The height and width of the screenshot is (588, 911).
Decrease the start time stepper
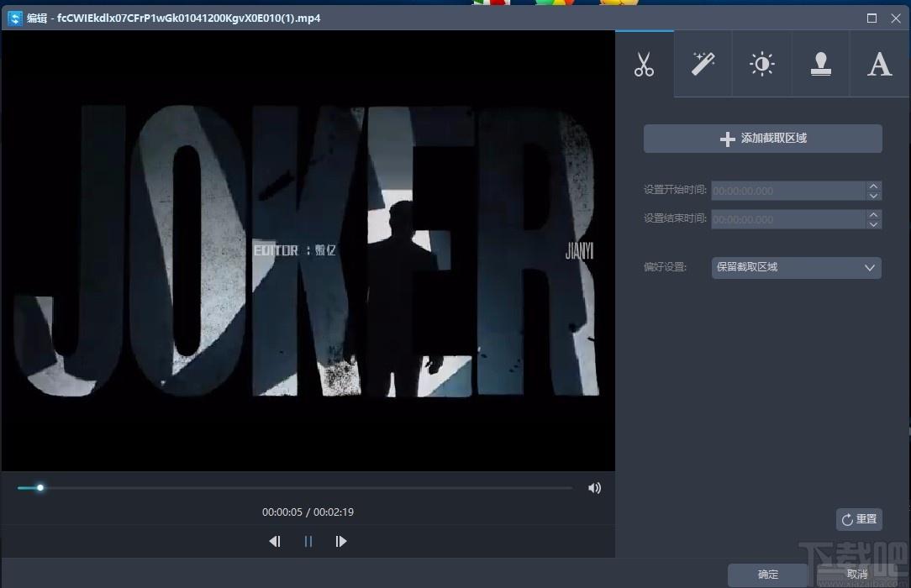coord(873,197)
